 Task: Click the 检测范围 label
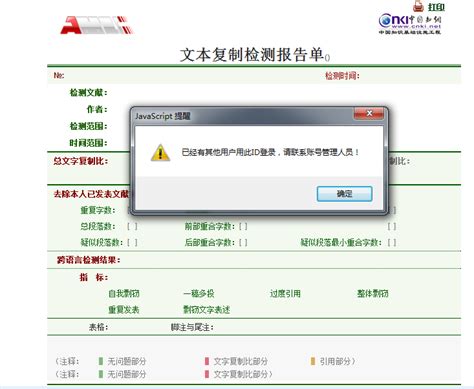tap(88, 126)
